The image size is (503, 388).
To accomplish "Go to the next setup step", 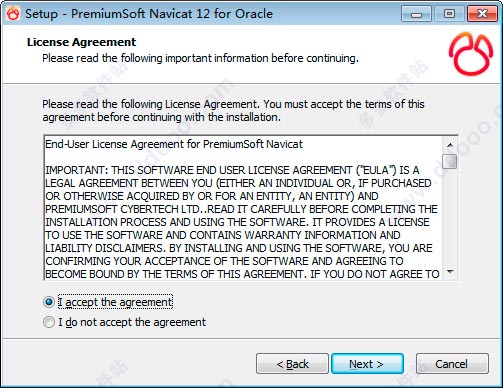I will pyautogui.click(x=367, y=364).
